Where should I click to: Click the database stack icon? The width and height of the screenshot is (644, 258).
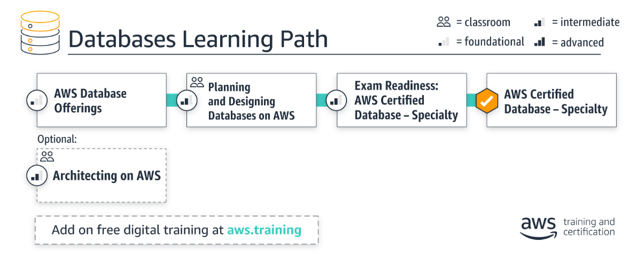[x=39, y=32]
